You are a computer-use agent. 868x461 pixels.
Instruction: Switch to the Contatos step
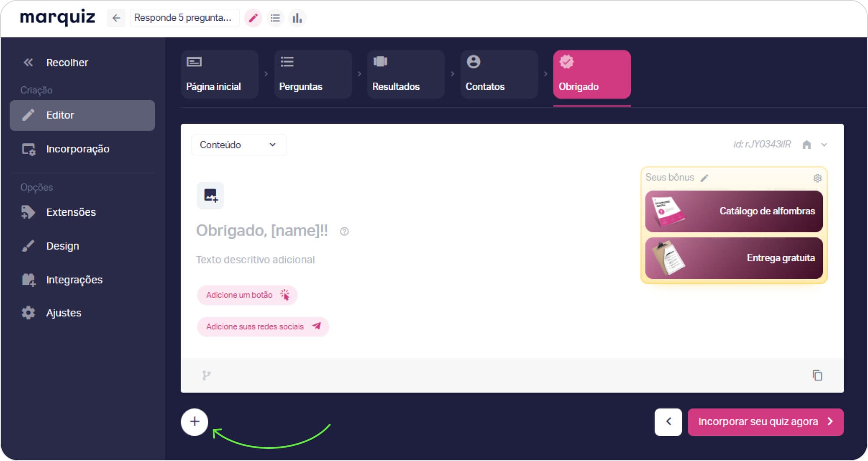pyautogui.click(x=499, y=74)
